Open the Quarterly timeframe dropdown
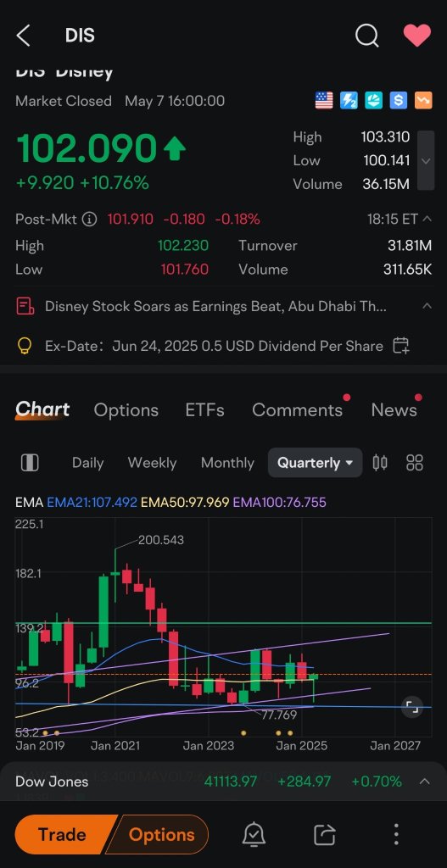 point(315,463)
